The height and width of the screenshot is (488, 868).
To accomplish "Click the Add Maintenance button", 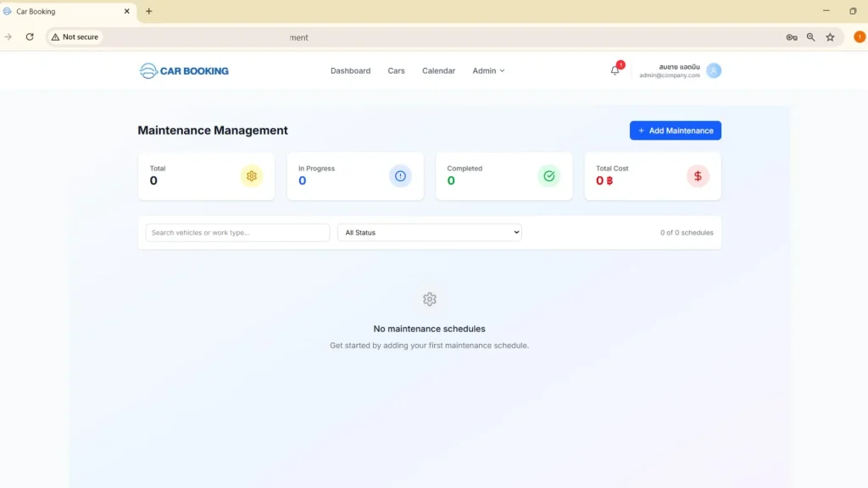I will pos(675,130).
